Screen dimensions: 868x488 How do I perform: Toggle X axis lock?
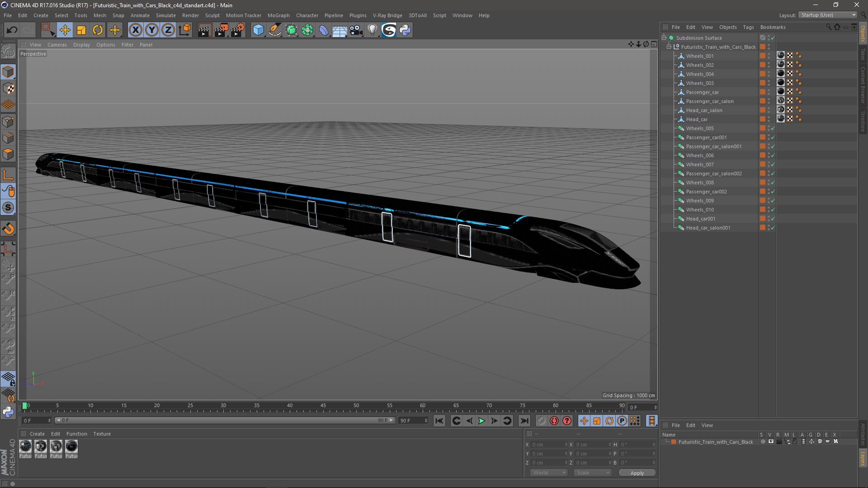pos(135,30)
